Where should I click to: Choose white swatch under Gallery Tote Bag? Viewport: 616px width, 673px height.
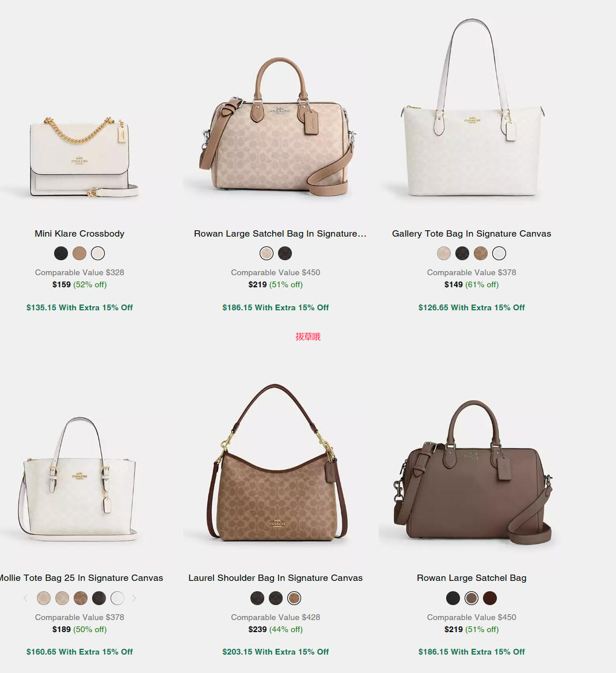pyautogui.click(x=499, y=253)
